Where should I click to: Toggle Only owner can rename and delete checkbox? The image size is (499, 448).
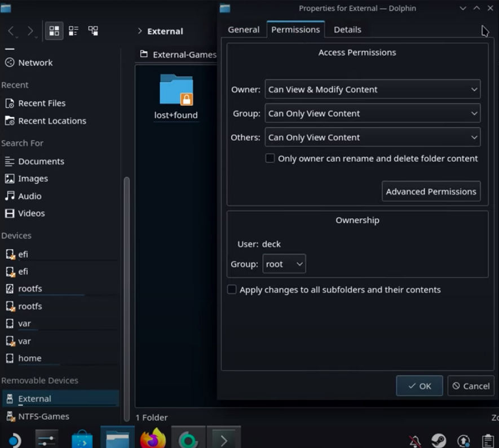pos(270,158)
